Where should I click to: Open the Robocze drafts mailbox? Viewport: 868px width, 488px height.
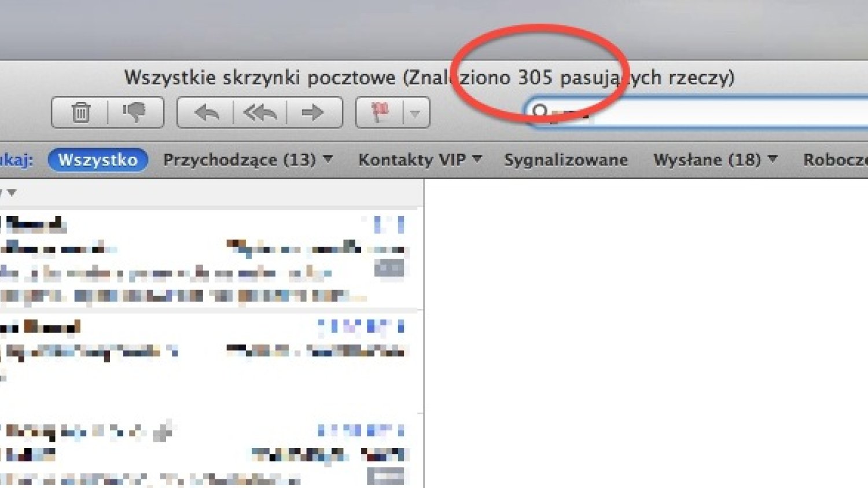click(835, 160)
